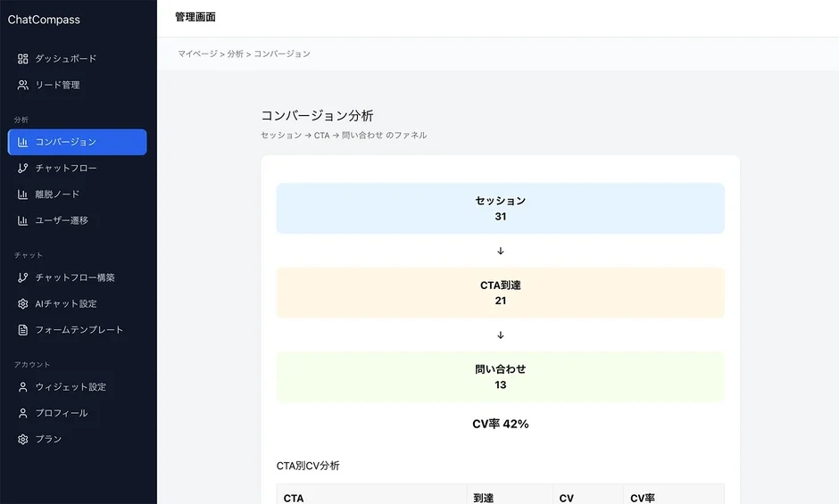Click the 問い合わせ 13 funnel block
839x504 pixels.
pos(501,376)
